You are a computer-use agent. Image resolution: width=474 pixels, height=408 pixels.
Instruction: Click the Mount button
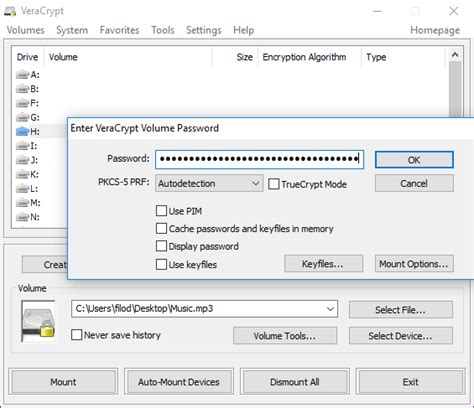click(63, 381)
